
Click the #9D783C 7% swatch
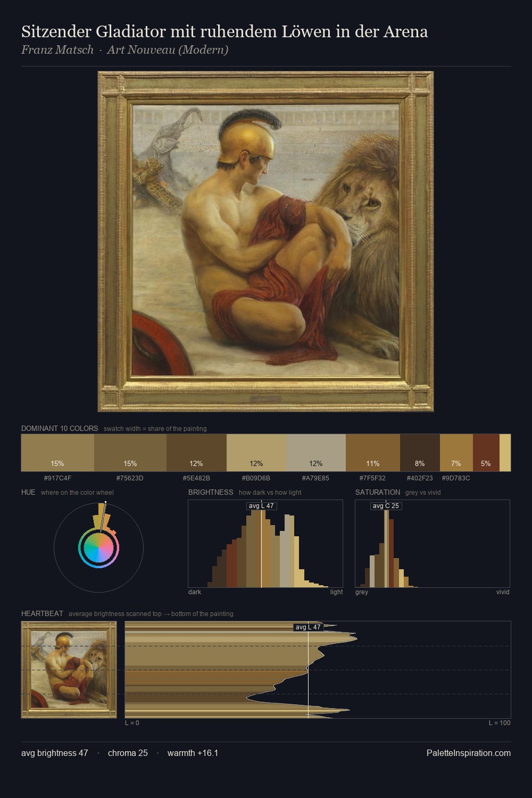tap(456, 453)
